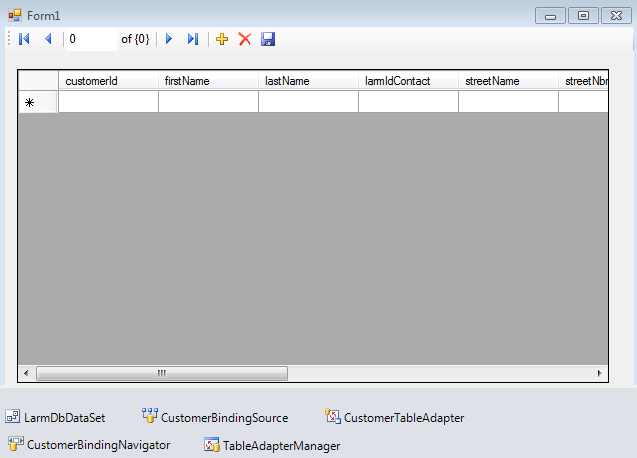
Task: Click the firstName column header
Action: 208,80
